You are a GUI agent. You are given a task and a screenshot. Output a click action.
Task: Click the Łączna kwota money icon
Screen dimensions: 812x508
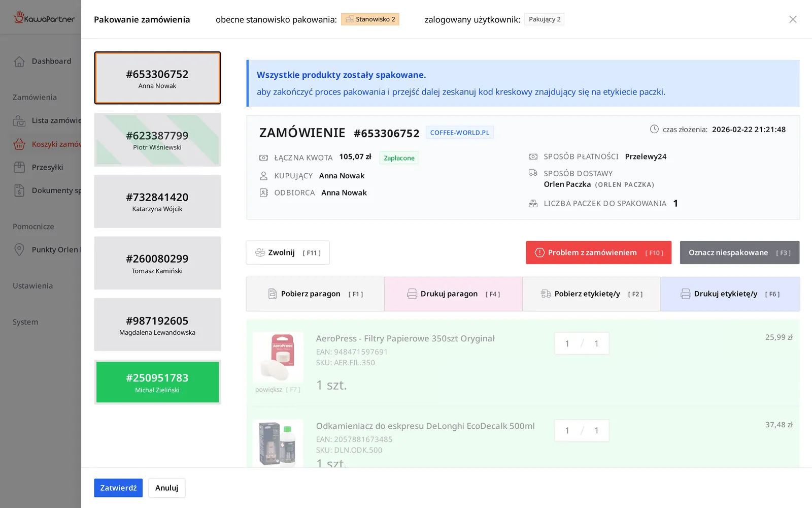click(263, 158)
